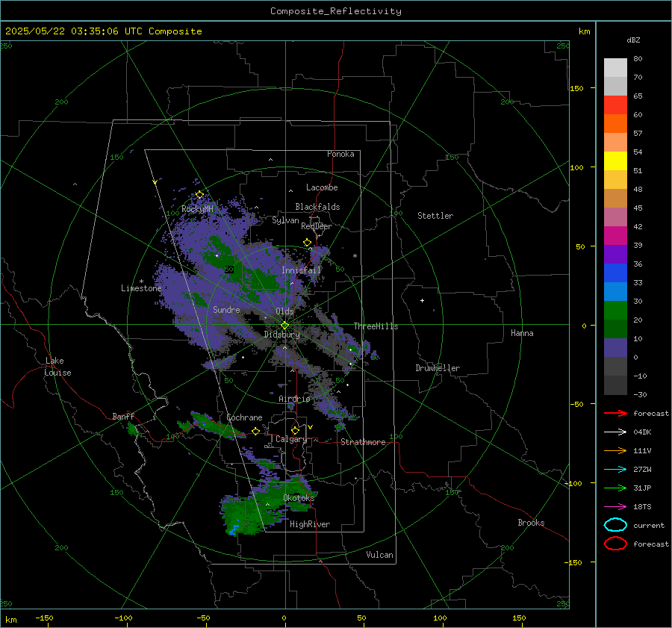Click the Didsbury city label
672x628 pixels.
point(281,335)
